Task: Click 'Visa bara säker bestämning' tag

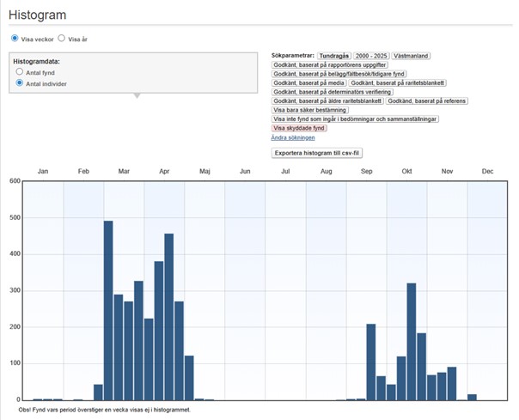Action: click(x=310, y=110)
